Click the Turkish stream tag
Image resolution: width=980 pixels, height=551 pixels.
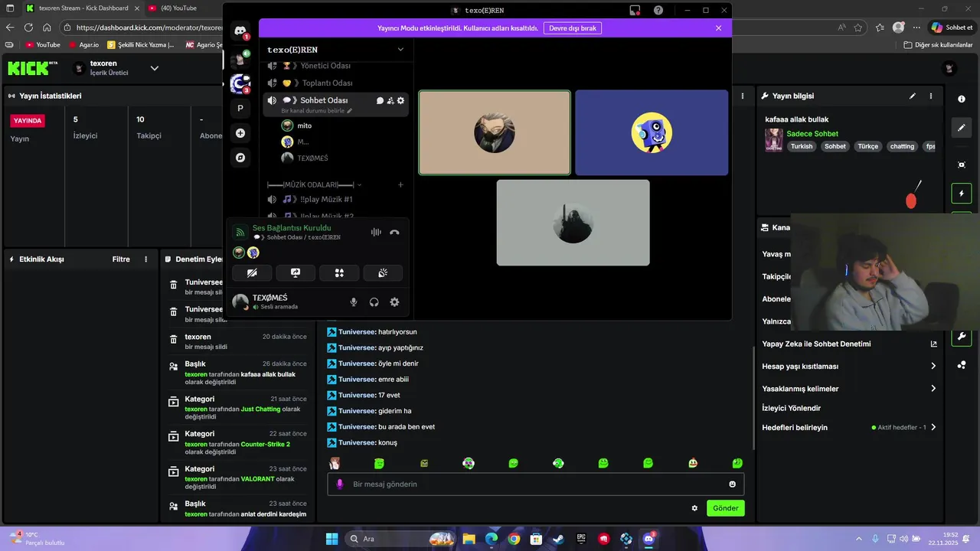(802, 146)
